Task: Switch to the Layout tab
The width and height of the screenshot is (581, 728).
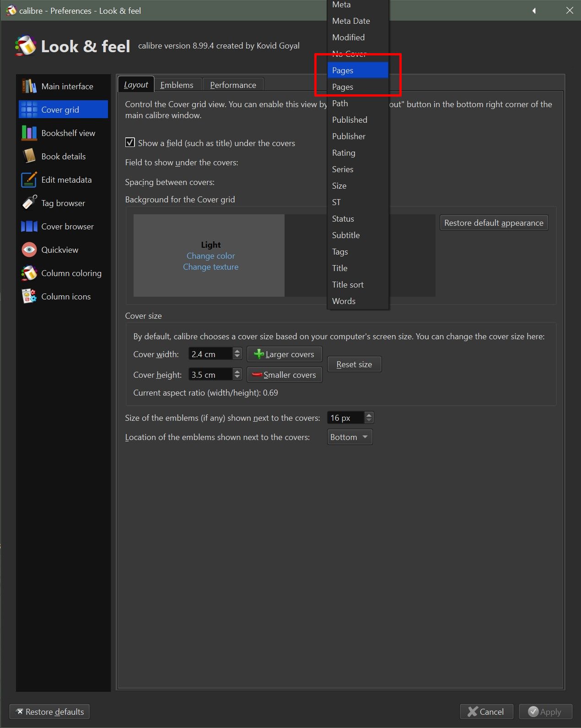Action: (x=136, y=85)
